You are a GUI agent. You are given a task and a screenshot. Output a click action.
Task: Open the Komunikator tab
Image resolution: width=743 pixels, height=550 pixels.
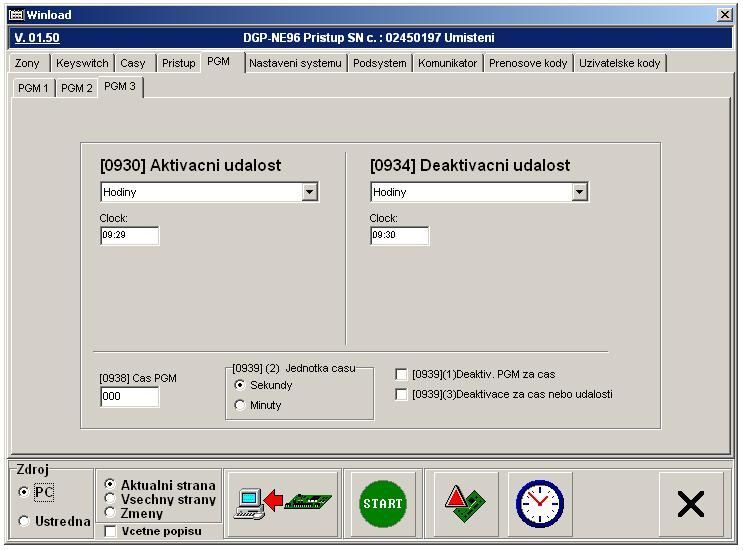(x=447, y=63)
